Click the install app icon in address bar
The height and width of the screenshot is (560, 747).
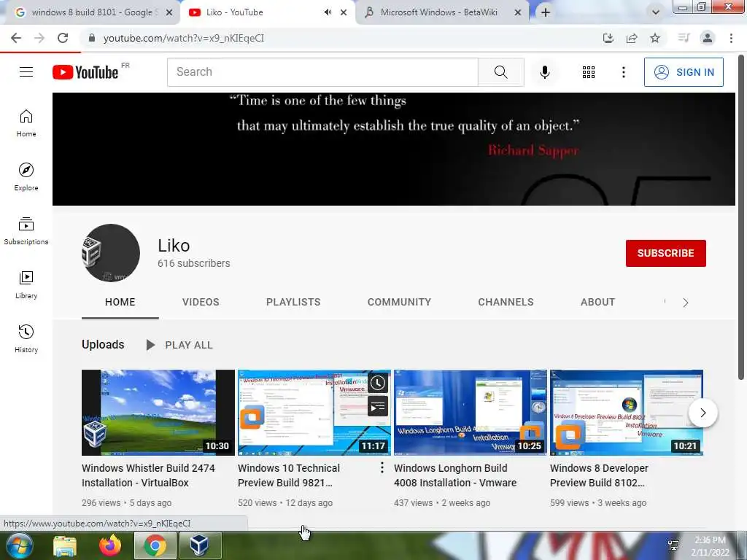pos(608,38)
